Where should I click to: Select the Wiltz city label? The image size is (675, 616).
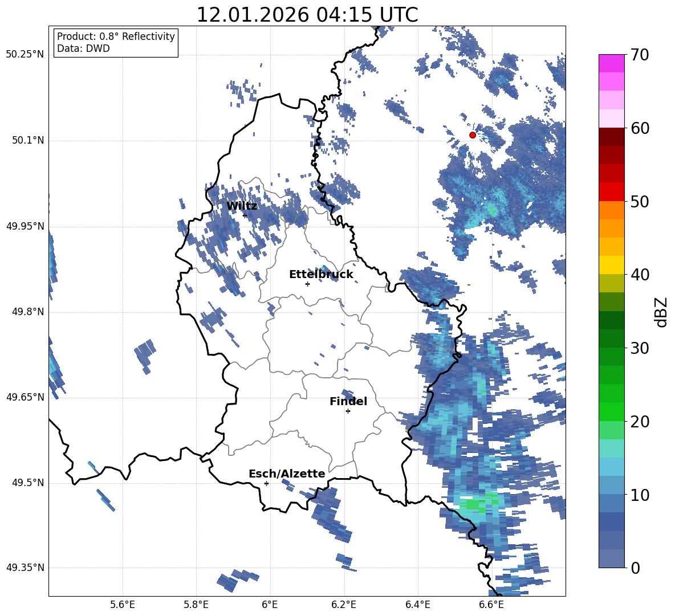click(x=242, y=206)
